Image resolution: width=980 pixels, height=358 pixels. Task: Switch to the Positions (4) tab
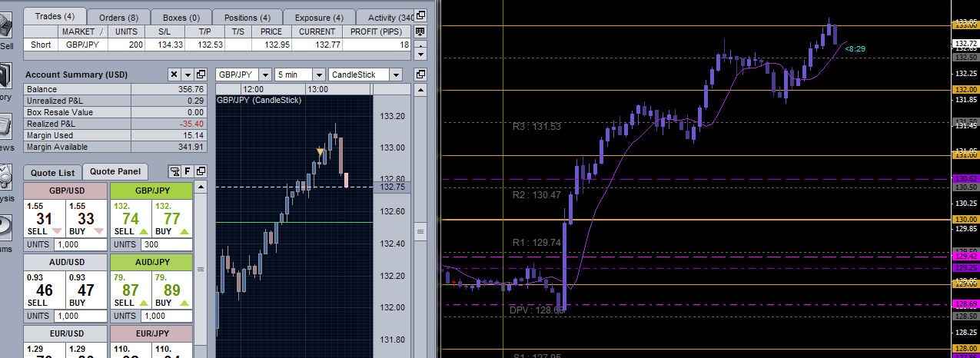pos(247,17)
